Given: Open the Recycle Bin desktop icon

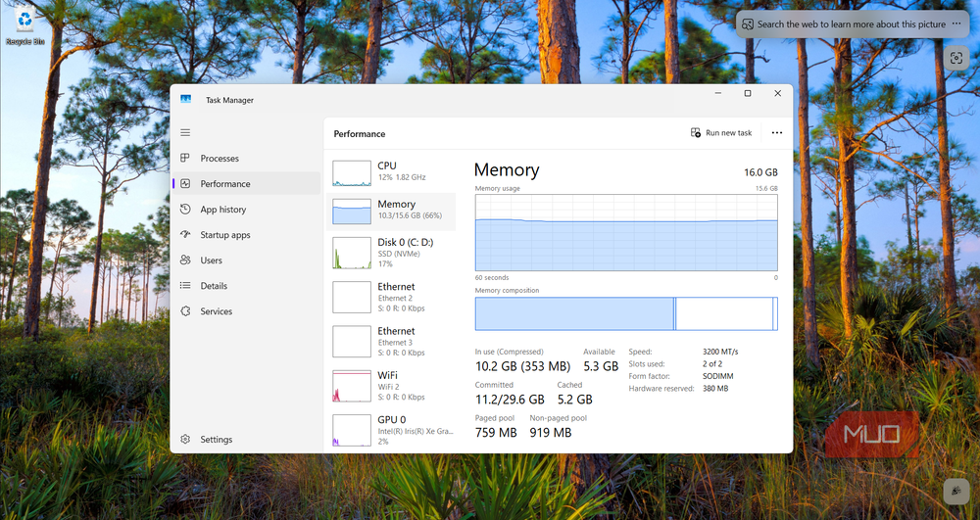Looking at the screenshot, I should (x=25, y=24).
